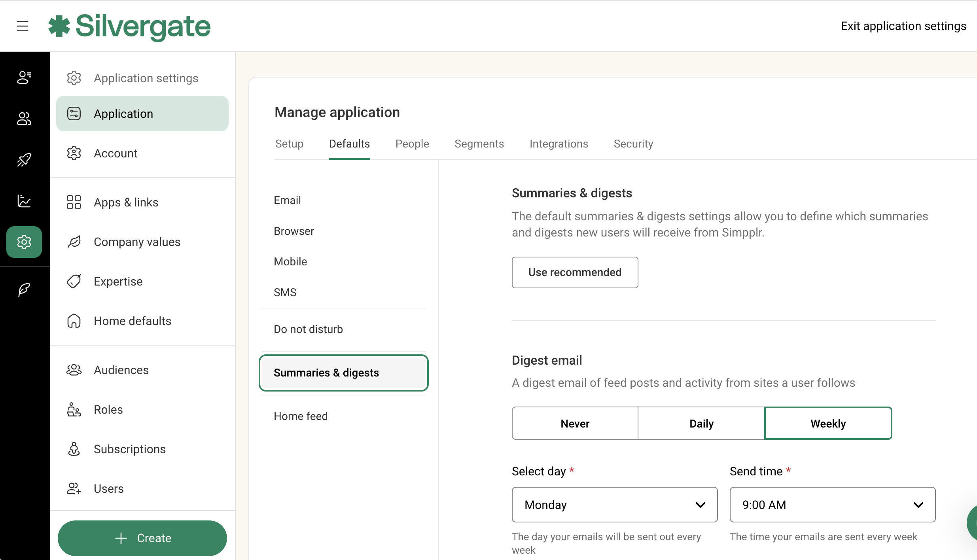Choose Daily digest email frequency
Screen dimensions: 977x560
(x=701, y=424)
